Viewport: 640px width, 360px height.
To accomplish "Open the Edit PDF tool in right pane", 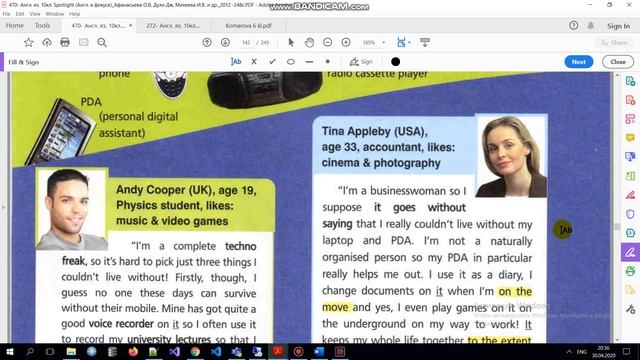I will coord(630,119).
